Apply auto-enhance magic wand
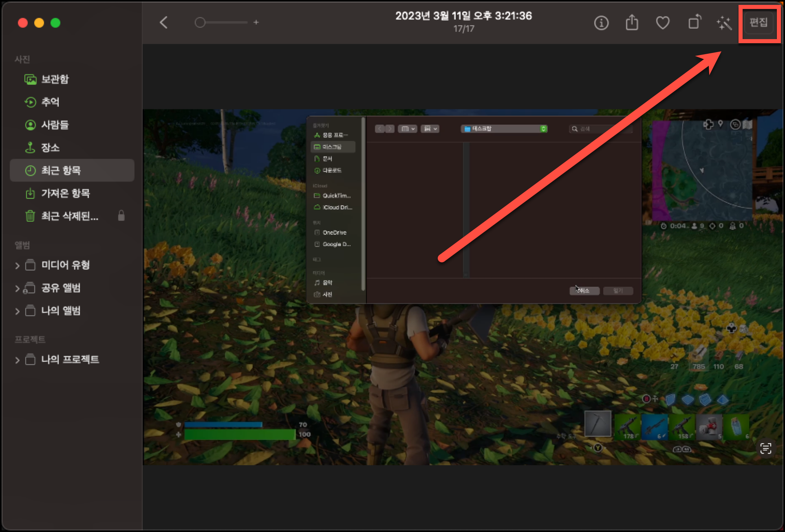785x532 pixels. pos(724,23)
